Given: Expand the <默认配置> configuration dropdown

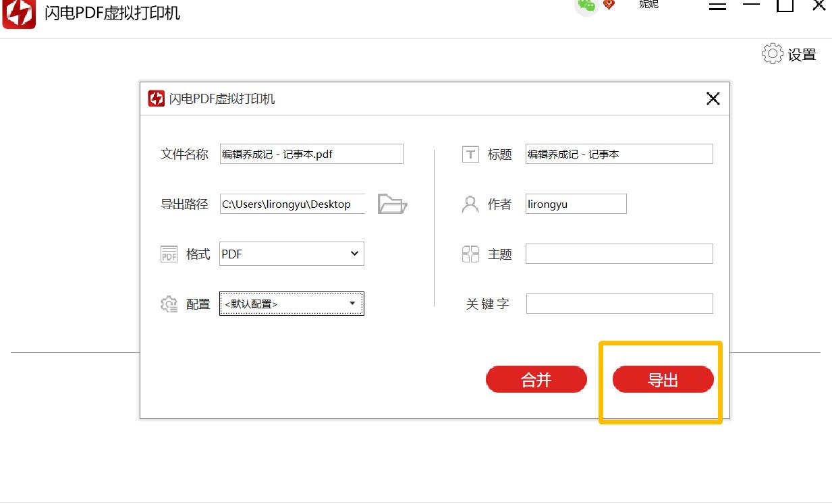Looking at the screenshot, I should point(292,304).
